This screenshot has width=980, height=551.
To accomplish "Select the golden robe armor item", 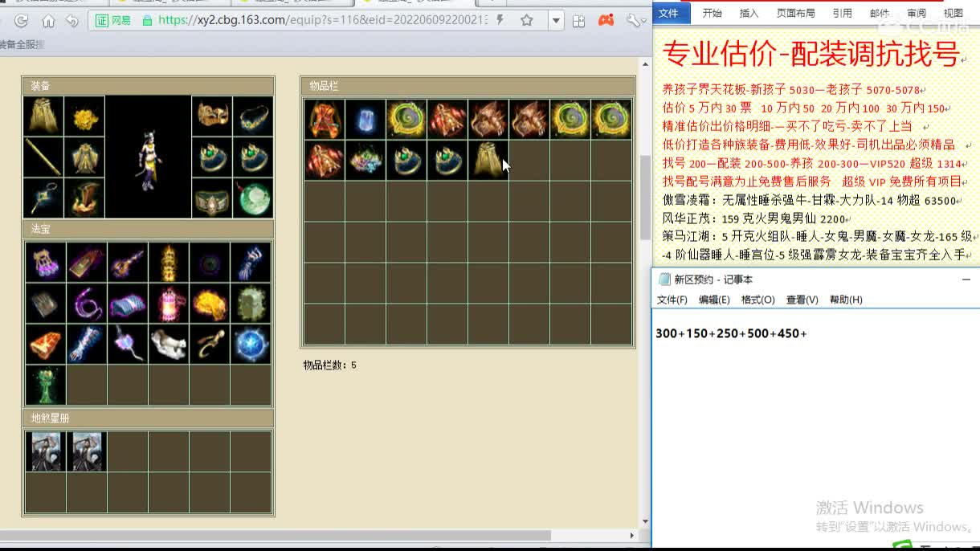I will pos(84,157).
